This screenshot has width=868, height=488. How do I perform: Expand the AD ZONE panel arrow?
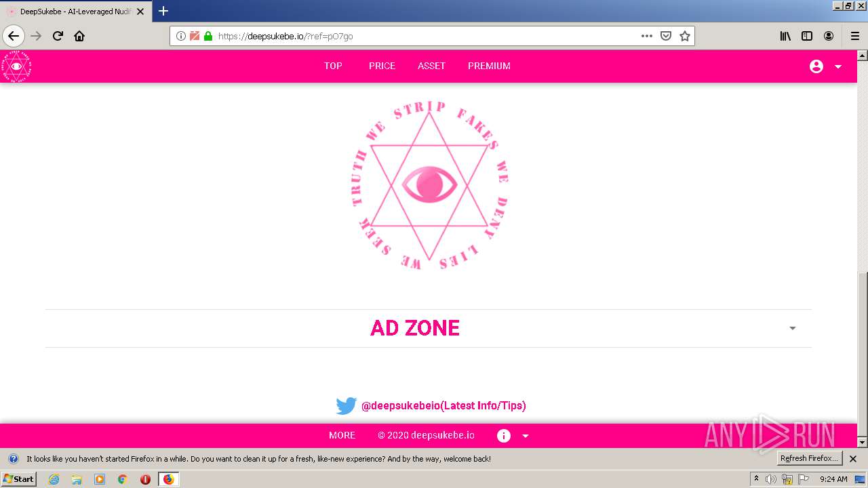coord(792,328)
